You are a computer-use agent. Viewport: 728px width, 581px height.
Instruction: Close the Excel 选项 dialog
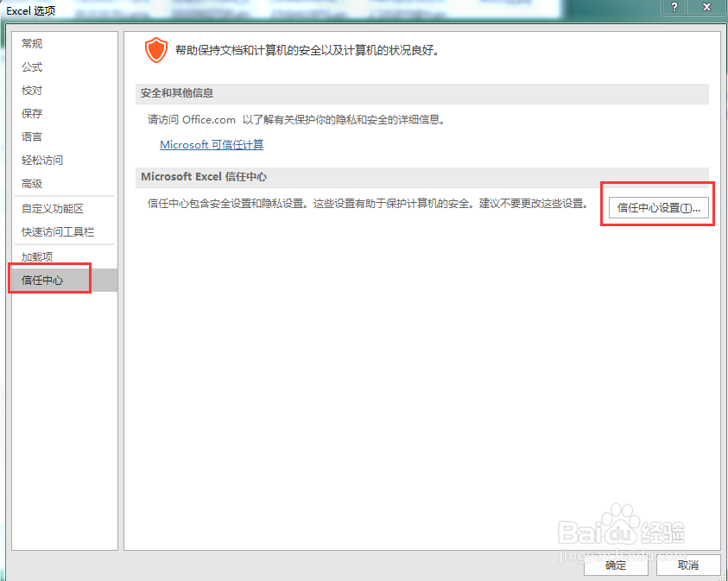pos(706,7)
